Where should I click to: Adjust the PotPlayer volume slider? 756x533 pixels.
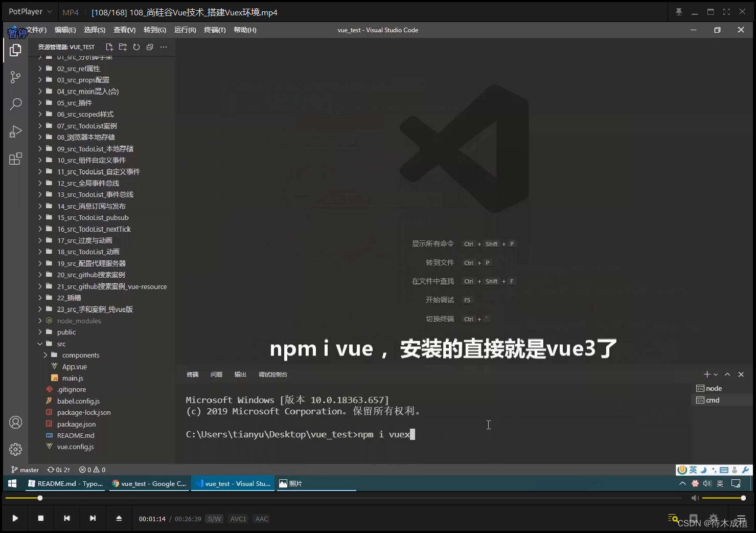click(x=723, y=498)
